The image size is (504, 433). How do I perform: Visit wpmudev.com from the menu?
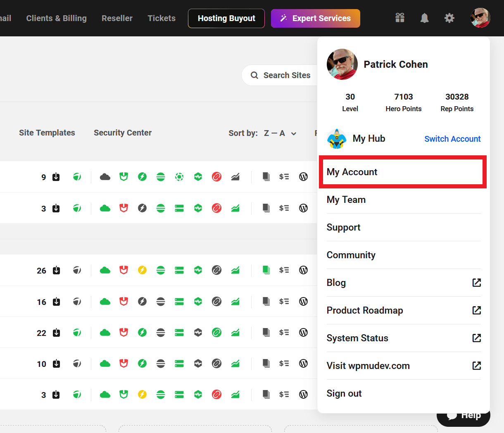(x=404, y=366)
